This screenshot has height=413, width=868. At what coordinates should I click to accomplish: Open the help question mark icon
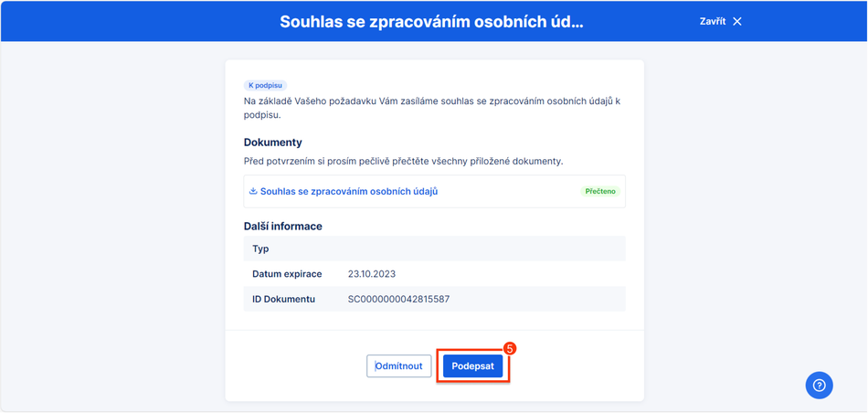pos(820,386)
